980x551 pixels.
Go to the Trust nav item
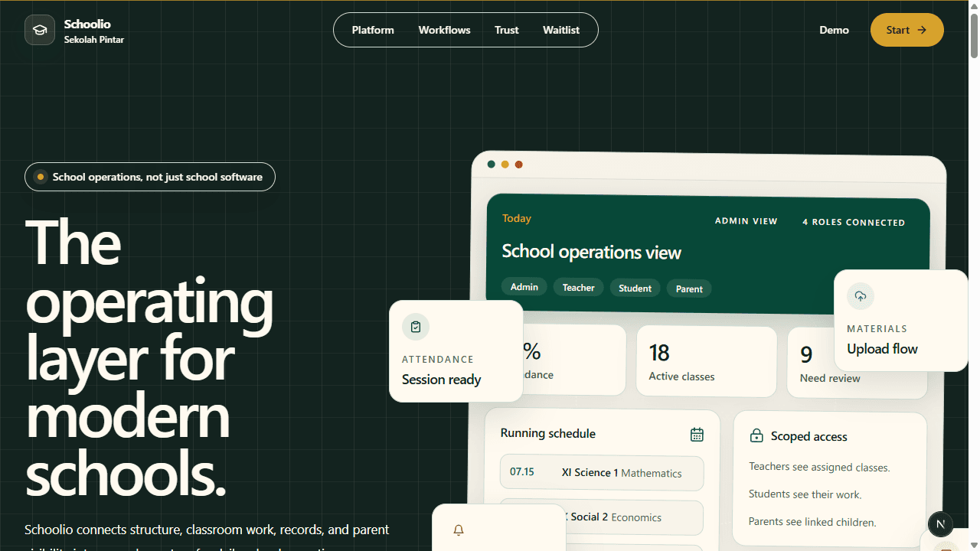[x=507, y=30]
